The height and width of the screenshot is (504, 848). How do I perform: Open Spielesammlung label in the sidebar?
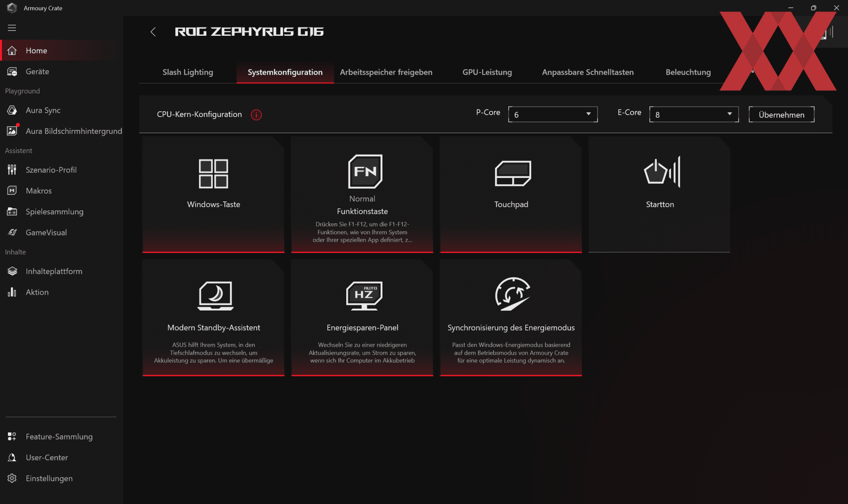point(54,212)
